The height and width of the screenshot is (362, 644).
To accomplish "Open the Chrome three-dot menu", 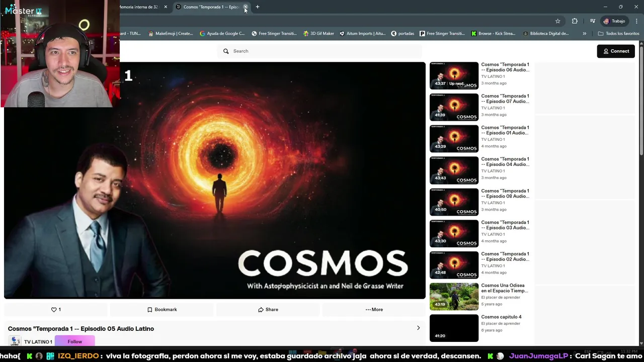I will 636,21.
